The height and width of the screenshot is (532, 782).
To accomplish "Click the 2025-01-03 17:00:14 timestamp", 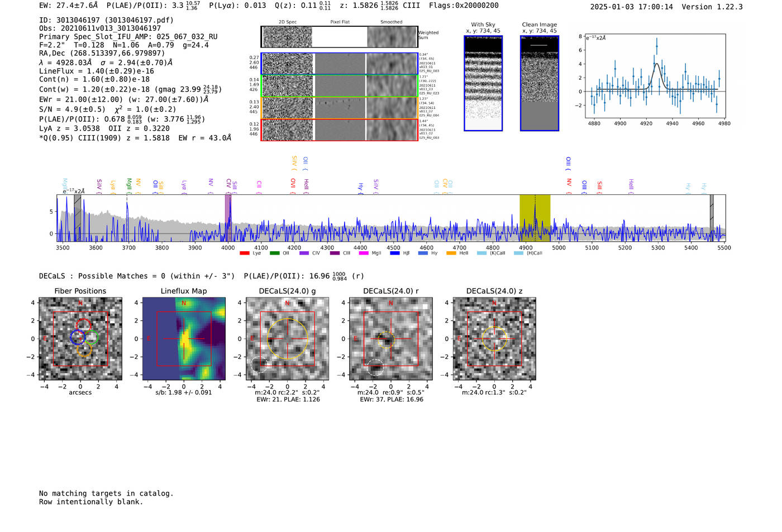I will [x=632, y=7].
